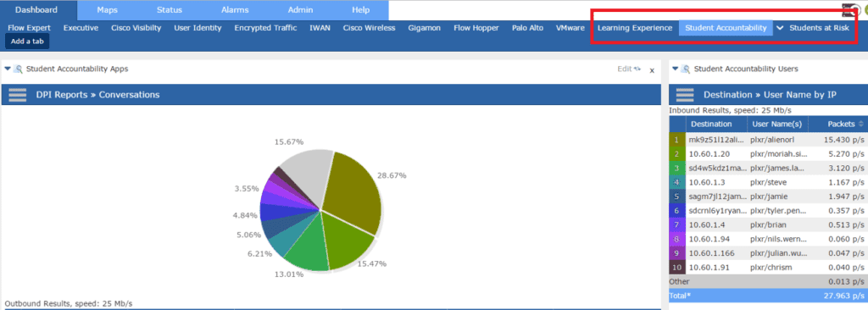
Task: Click the Edit link in Apps gadget
Action: point(625,69)
